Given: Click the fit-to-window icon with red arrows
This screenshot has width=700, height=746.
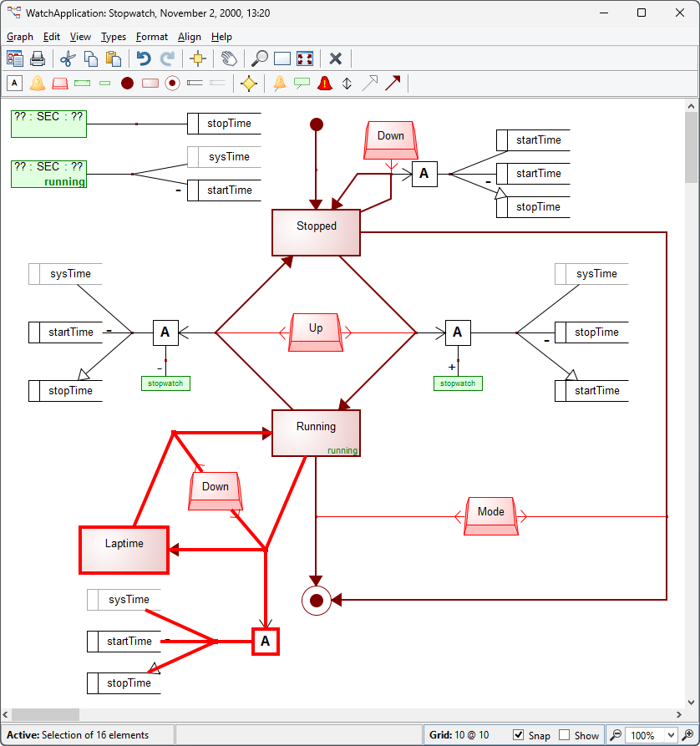Looking at the screenshot, I should click(x=305, y=58).
